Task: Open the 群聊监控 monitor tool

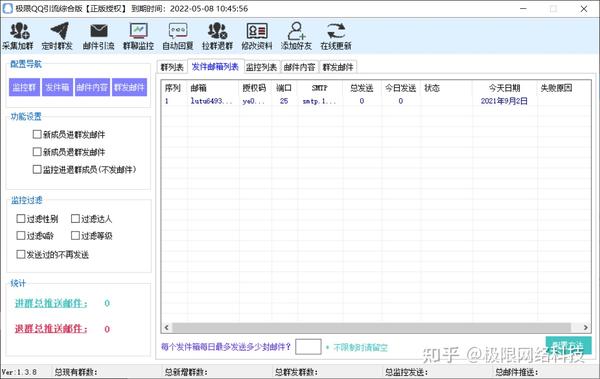Action: click(138, 36)
